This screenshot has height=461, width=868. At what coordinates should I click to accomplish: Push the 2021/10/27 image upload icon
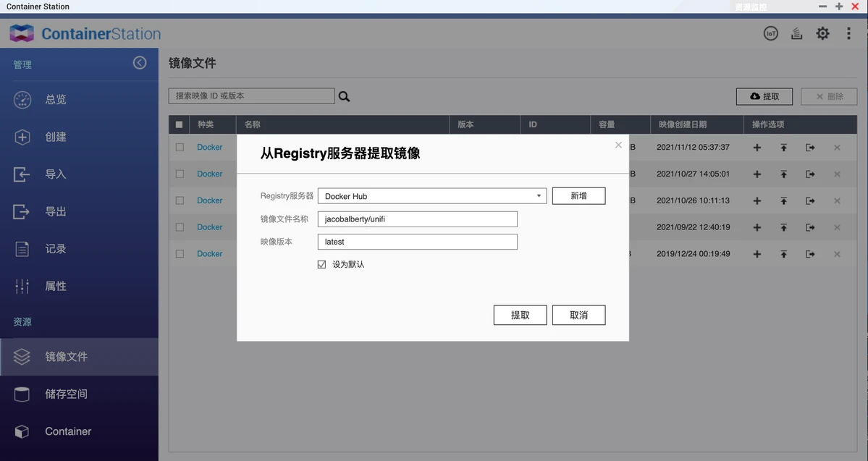tap(783, 174)
